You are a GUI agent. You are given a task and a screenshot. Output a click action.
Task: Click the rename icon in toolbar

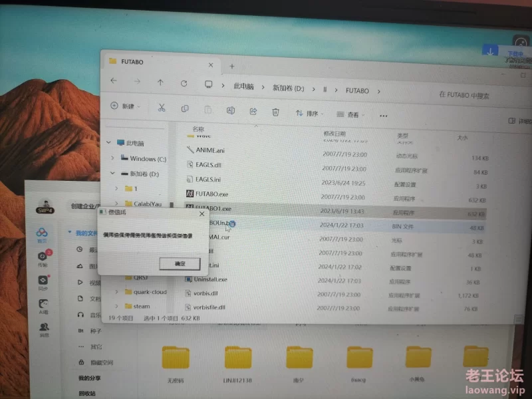pos(231,110)
